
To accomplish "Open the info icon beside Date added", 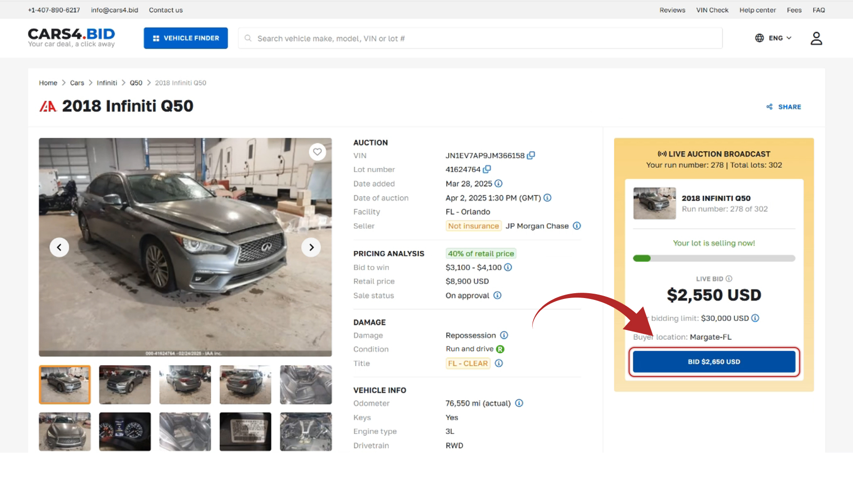I will (x=498, y=184).
